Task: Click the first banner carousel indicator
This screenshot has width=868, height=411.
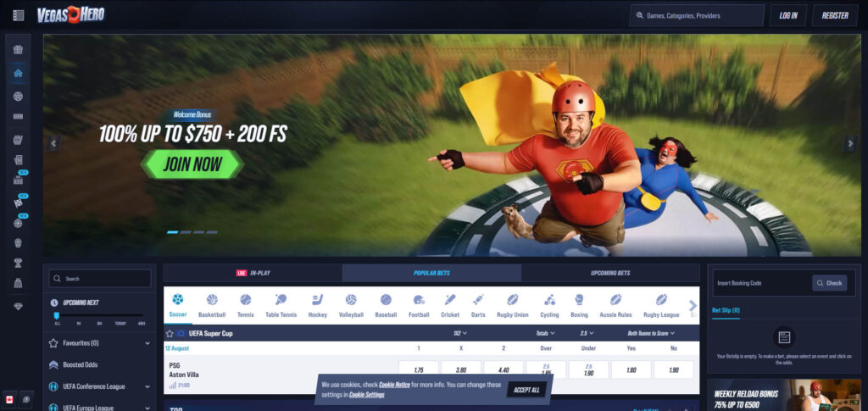Action: coord(172,232)
